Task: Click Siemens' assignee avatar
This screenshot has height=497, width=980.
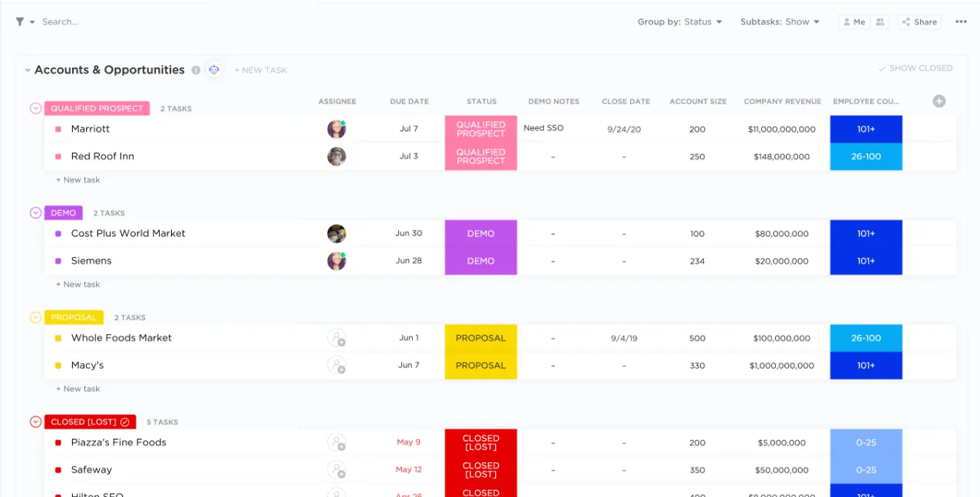Action: [x=337, y=261]
